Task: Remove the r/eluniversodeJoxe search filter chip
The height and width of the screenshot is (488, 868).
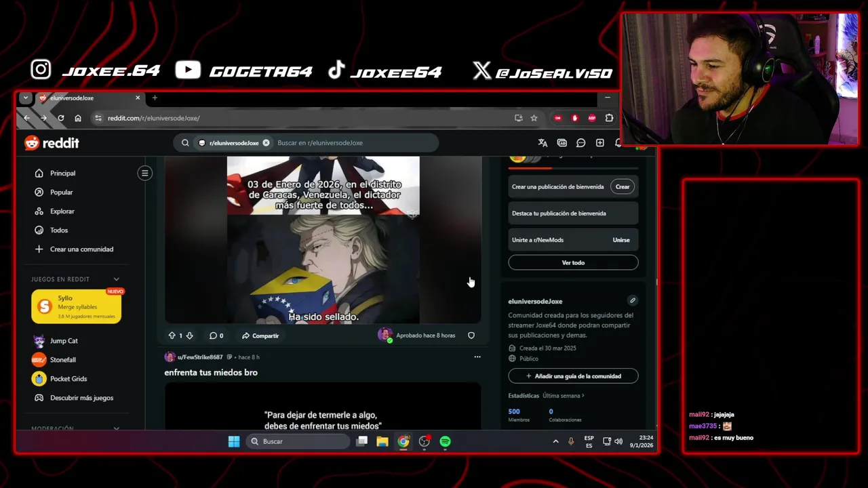Action: (x=266, y=143)
